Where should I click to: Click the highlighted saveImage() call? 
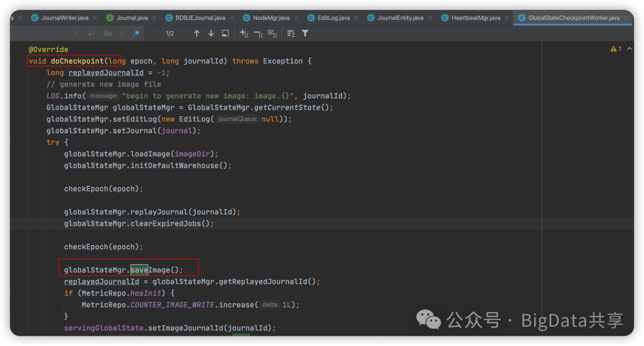156,270
